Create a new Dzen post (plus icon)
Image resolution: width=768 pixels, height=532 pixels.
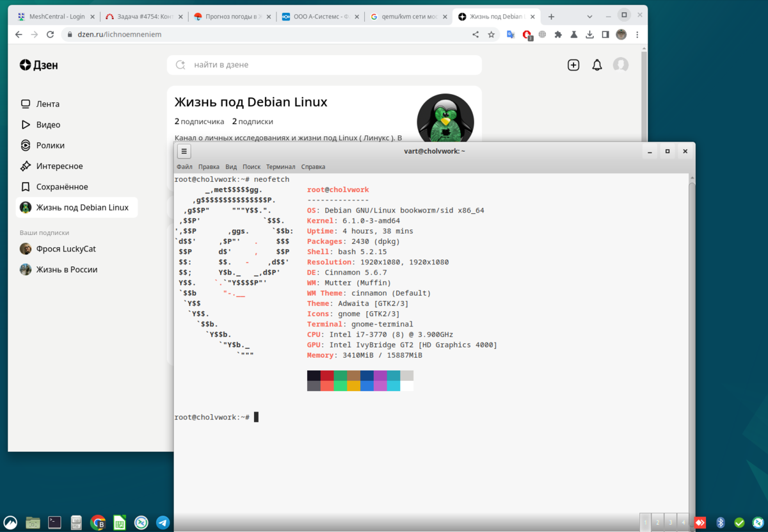tap(573, 65)
